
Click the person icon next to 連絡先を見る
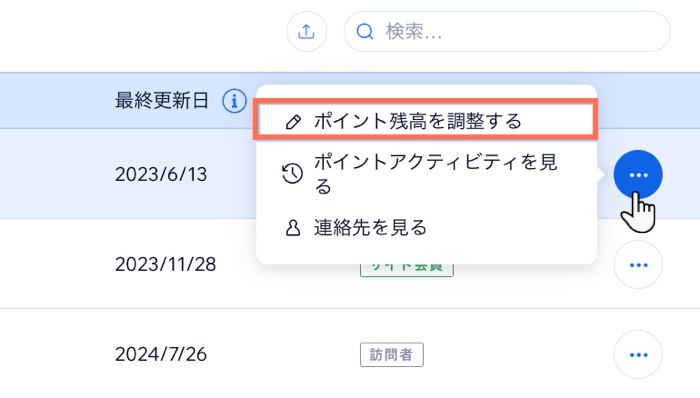[293, 228]
